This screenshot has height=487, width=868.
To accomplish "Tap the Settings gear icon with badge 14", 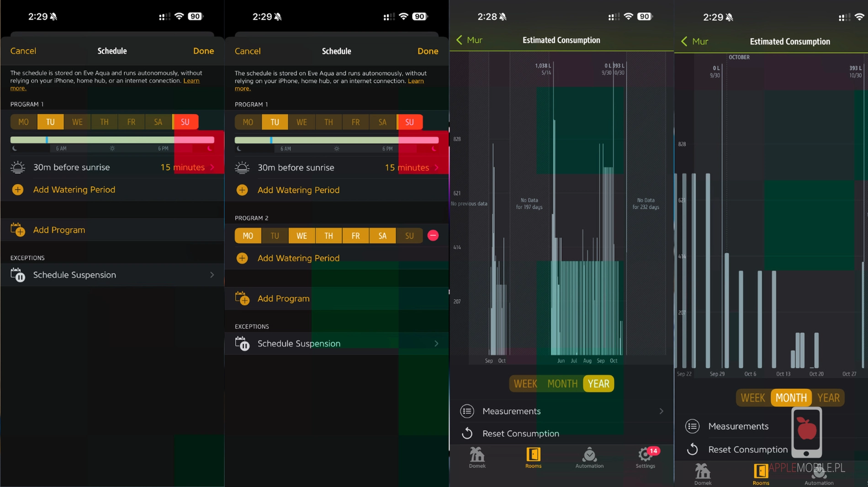I will (x=646, y=455).
